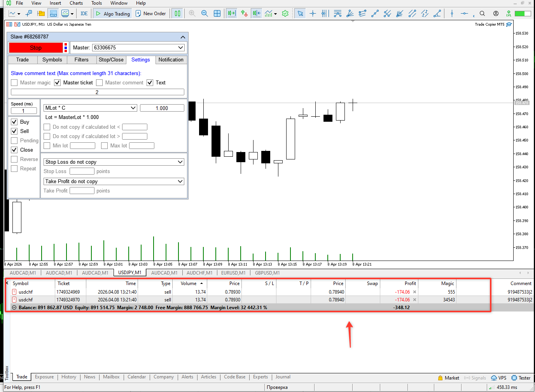Uncheck the Buy checkbox
This screenshot has height=392, width=535.
click(14, 122)
